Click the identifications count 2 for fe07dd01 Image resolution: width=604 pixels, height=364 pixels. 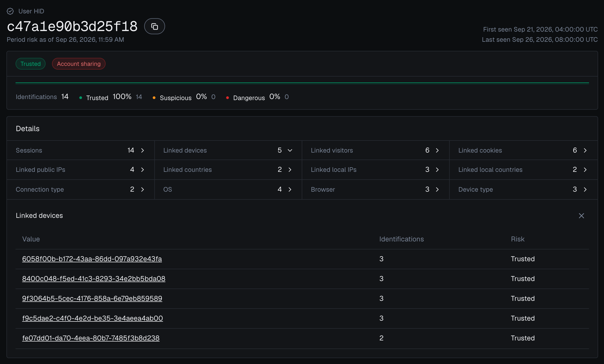pyautogui.click(x=381, y=338)
